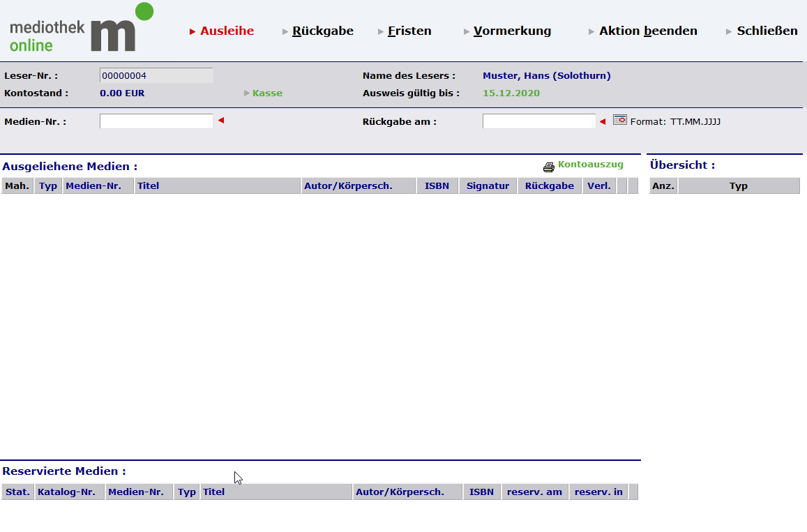
Task: Click red arrow next to Rückgabe am field
Action: coord(603,122)
